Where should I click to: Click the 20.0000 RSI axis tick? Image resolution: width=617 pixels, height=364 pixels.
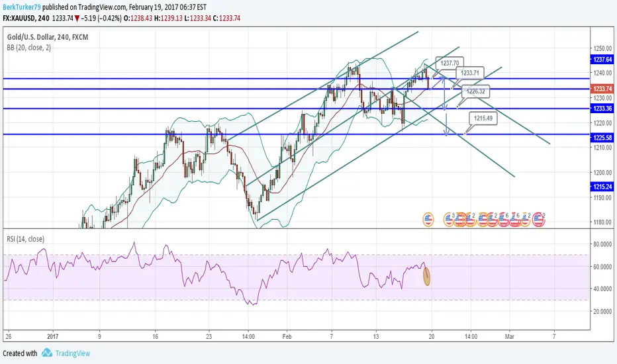pos(602,311)
